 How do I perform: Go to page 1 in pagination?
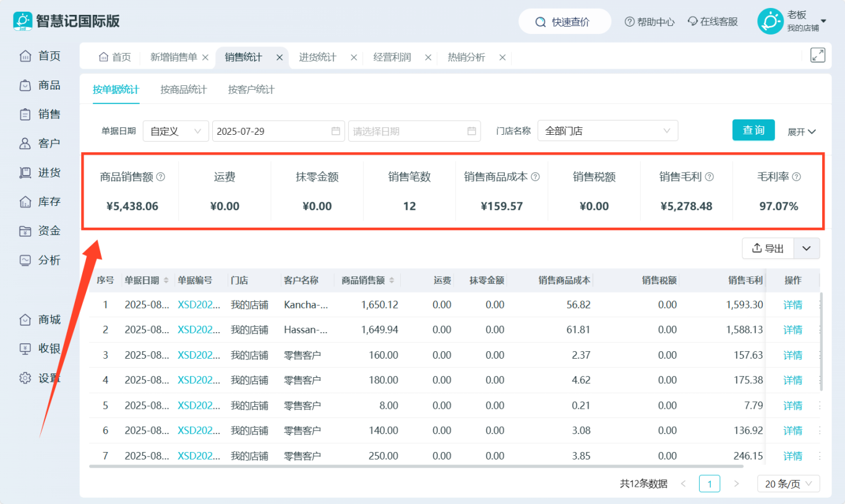click(x=710, y=484)
